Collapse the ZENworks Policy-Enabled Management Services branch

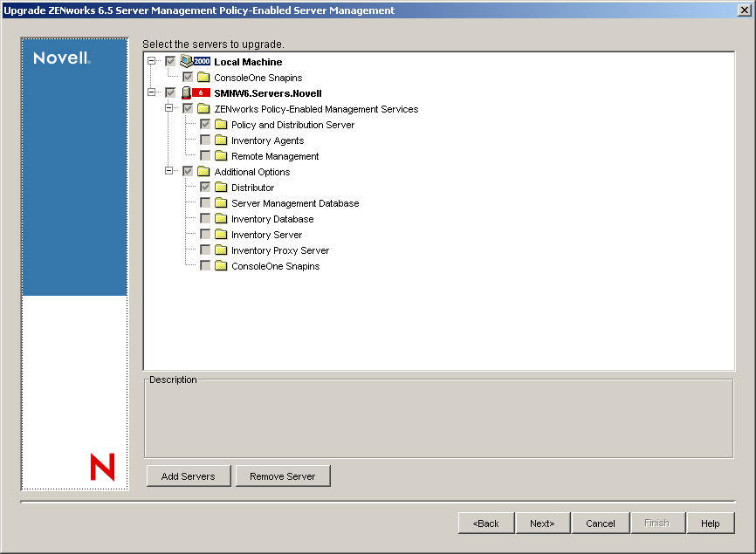pos(171,108)
